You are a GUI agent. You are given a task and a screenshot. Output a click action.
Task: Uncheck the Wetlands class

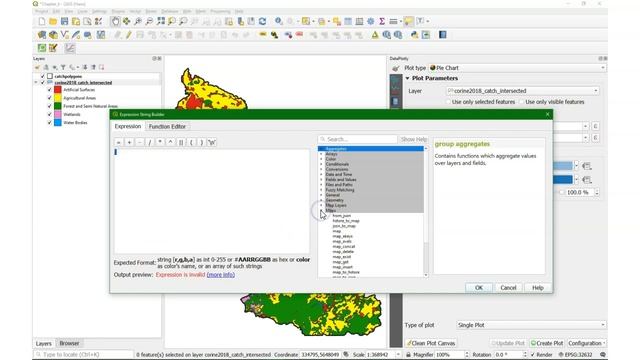tap(49, 114)
